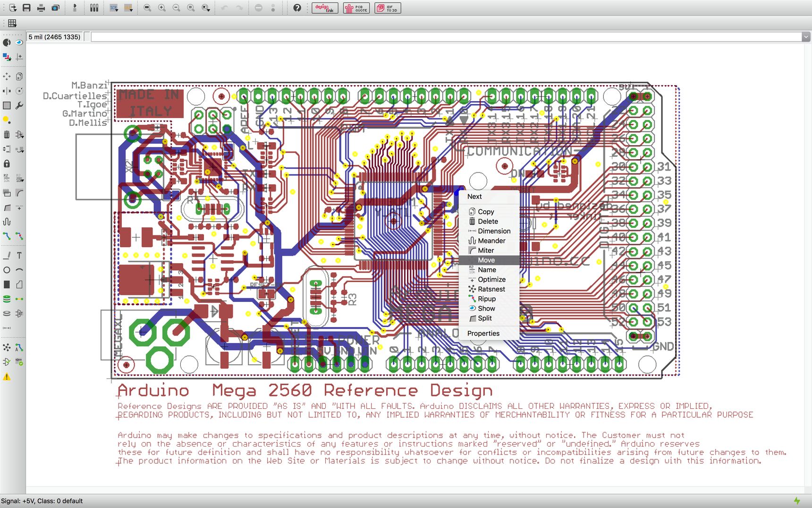Image resolution: width=812 pixels, height=508 pixels.
Task: Select the Mirror tool
Action: pos(7,91)
